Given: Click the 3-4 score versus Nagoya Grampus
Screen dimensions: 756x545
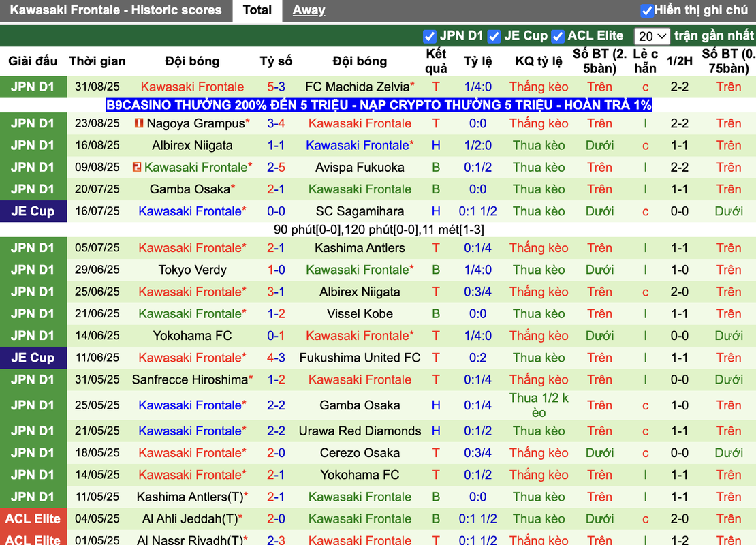Looking at the screenshot, I should click(x=276, y=123).
